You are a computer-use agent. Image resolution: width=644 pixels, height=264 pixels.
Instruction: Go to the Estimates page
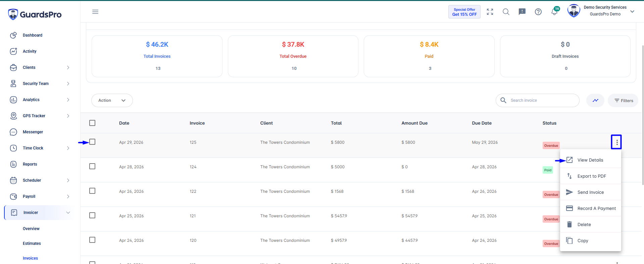point(32,244)
